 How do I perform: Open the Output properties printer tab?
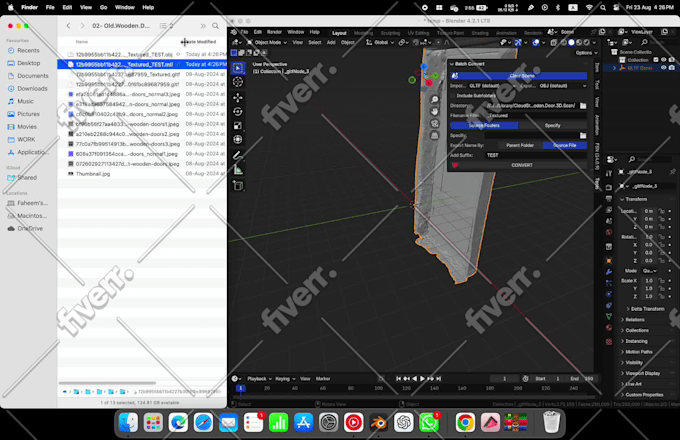[x=609, y=199]
